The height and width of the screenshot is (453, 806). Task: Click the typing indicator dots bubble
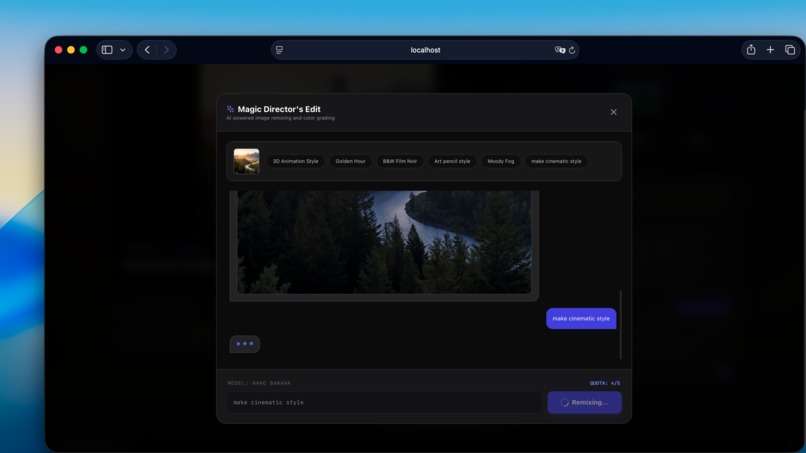pyautogui.click(x=245, y=343)
